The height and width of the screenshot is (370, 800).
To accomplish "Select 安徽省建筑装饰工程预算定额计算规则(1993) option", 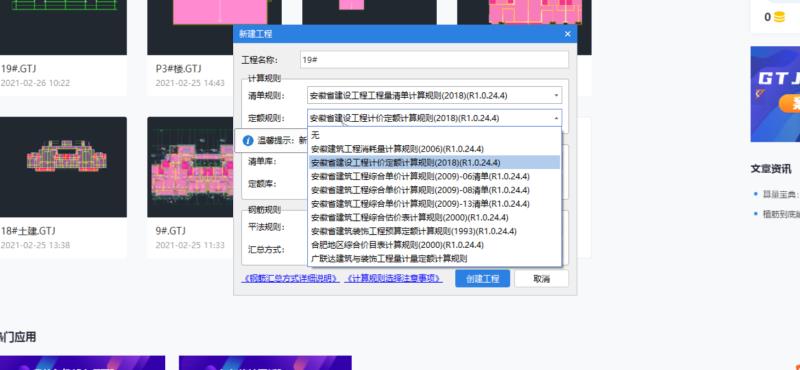I will click(x=434, y=232).
